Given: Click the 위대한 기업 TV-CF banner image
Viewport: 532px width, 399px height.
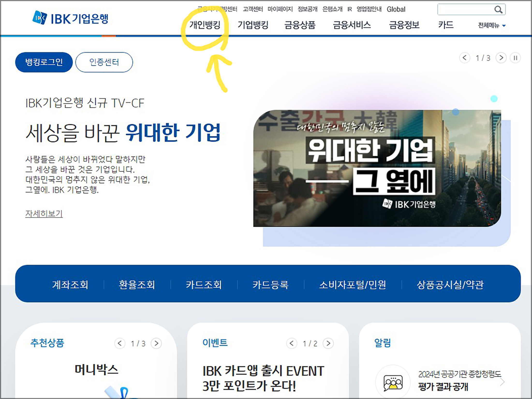Looking at the screenshot, I should pyautogui.click(x=377, y=168).
